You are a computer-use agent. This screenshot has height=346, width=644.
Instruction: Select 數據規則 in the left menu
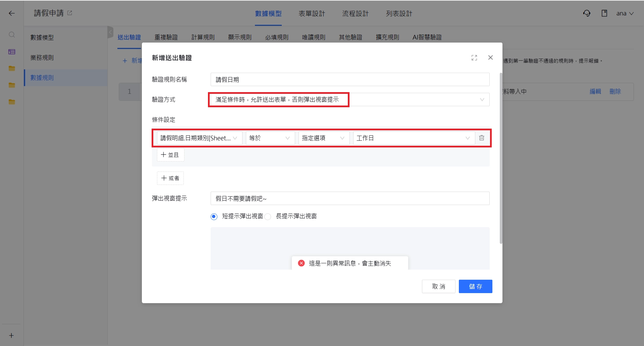66,78
